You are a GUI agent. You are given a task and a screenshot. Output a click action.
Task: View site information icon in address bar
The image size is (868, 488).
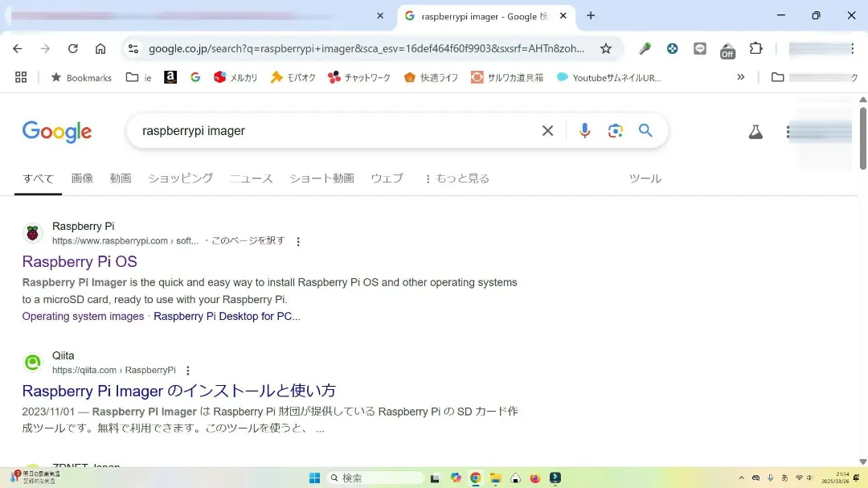(133, 49)
